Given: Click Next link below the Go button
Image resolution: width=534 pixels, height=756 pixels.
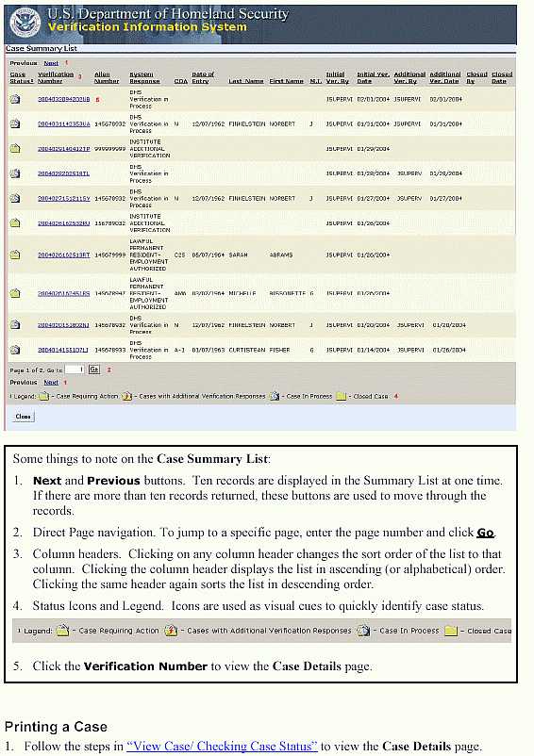Looking at the screenshot, I should point(51,383).
